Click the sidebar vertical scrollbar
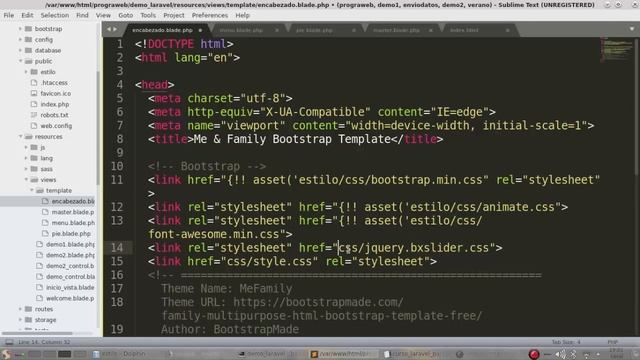This screenshot has width=640, height=360. coord(98,128)
